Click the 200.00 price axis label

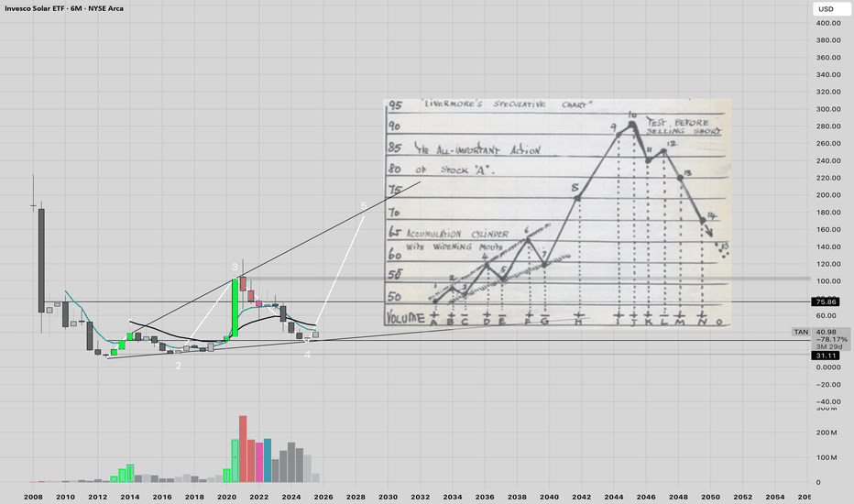click(x=827, y=195)
